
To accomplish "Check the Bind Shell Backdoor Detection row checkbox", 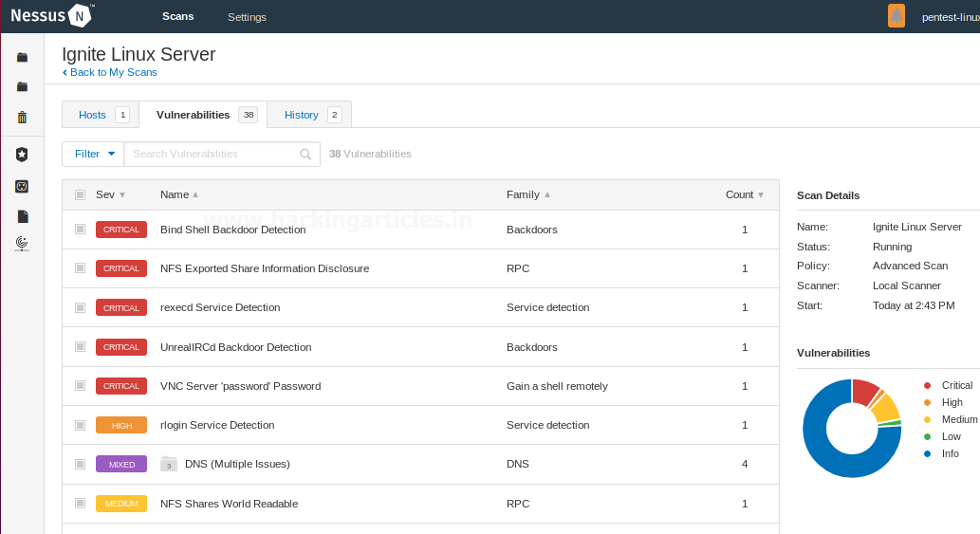I will click(x=80, y=230).
